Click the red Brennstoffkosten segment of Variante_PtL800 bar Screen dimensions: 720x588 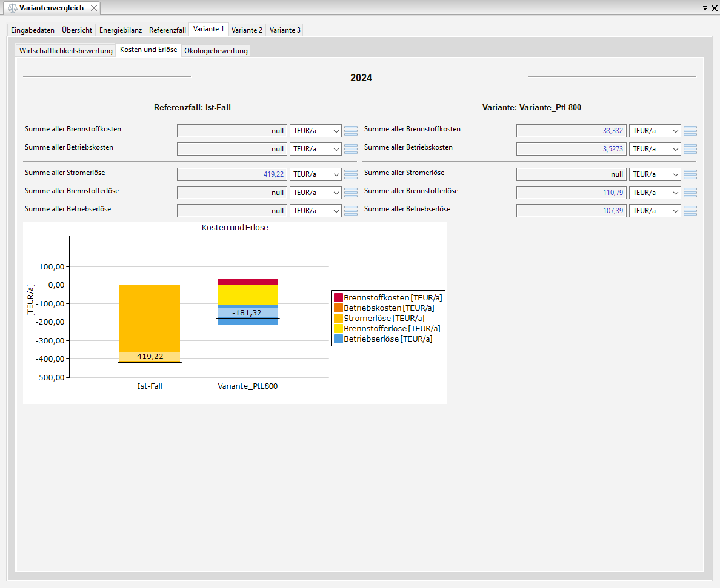[x=248, y=282]
